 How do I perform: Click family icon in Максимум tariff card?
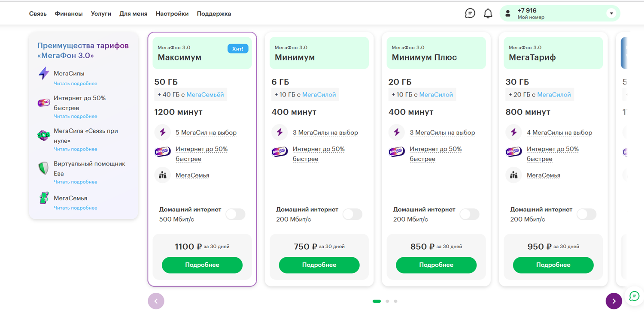pos(163,175)
